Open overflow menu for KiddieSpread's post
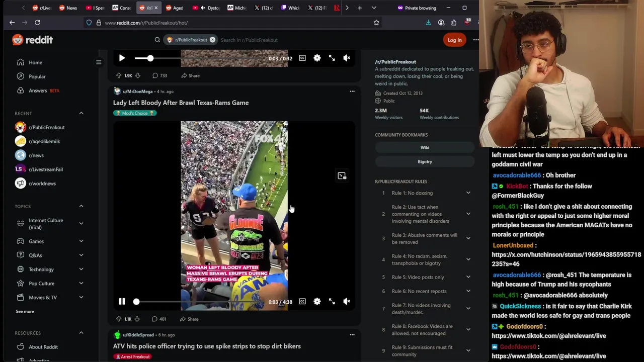This screenshot has width=644, height=362. (x=352, y=335)
